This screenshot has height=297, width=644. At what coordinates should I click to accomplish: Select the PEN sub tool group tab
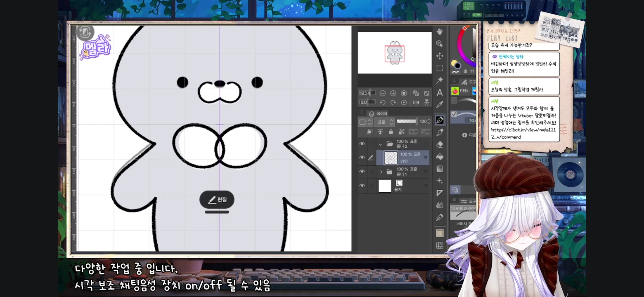tap(461, 91)
